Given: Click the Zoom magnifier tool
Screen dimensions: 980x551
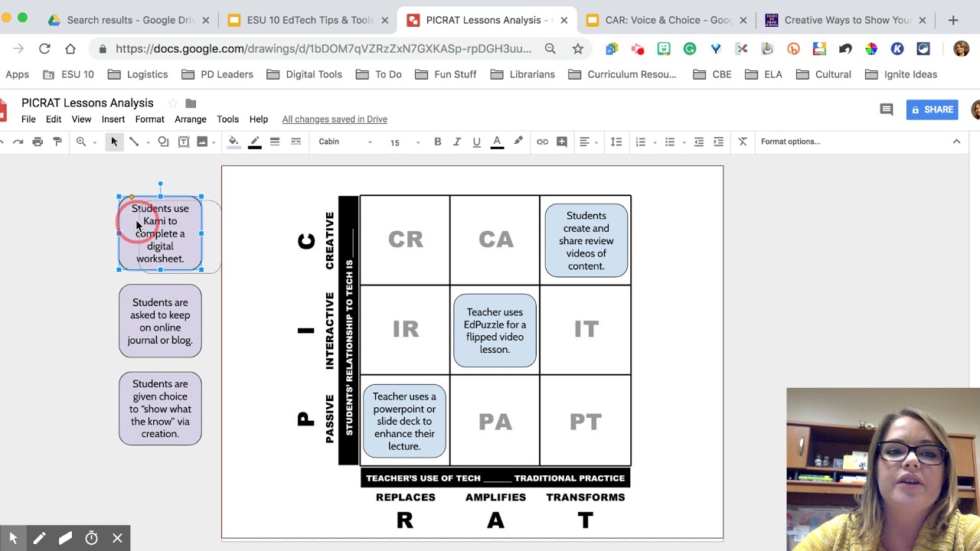Looking at the screenshot, I should point(80,142).
